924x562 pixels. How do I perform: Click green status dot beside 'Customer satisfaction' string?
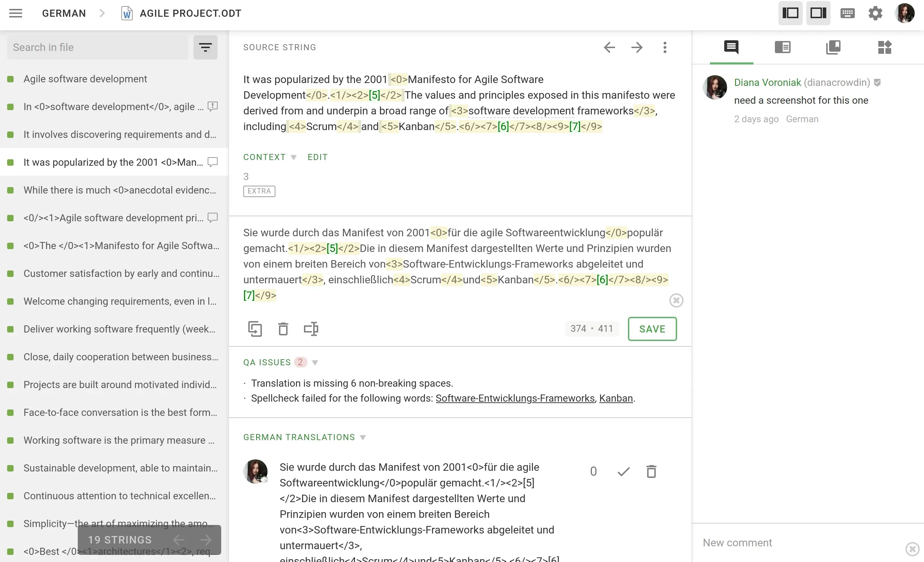(x=10, y=273)
